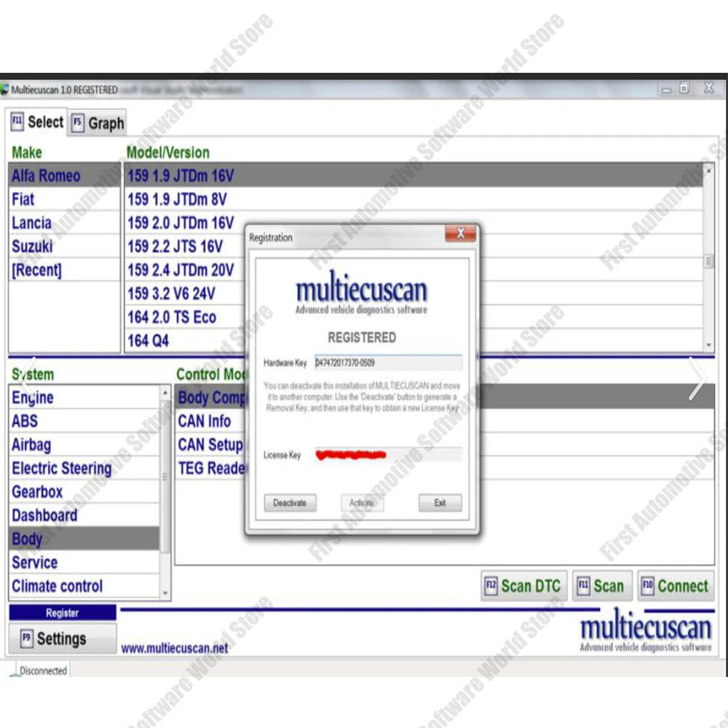The height and width of the screenshot is (728, 728).
Task: Click the Register button
Action: (x=62, y=613)
